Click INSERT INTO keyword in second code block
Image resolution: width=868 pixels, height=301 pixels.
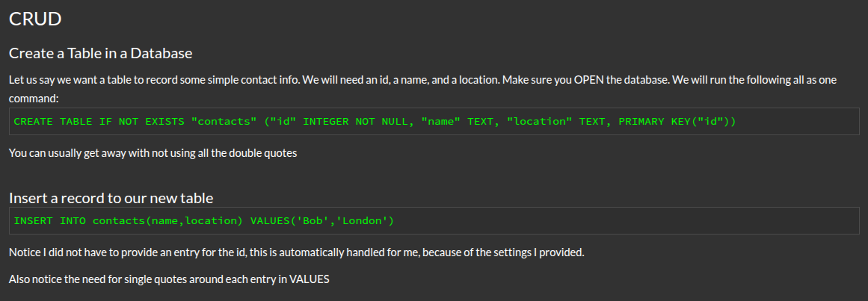(x=51, y=220)
